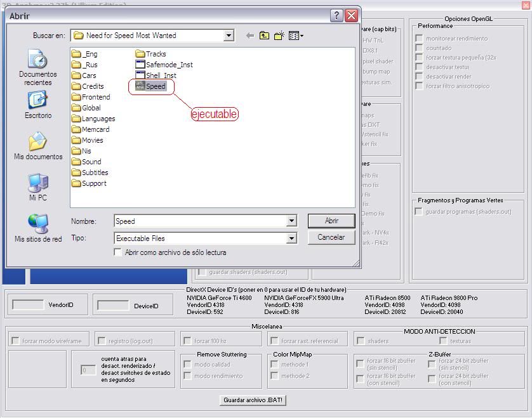Check 'guardar programas (shaders.out)' option

click(x=418, y=212)
